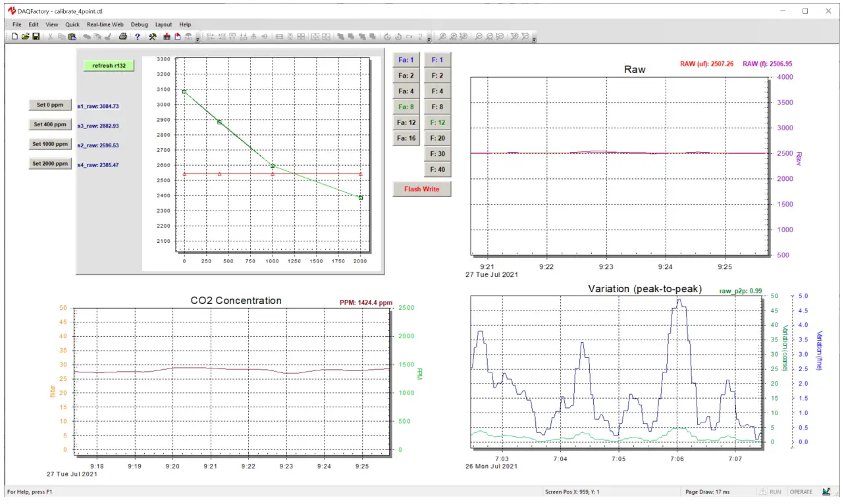Expand the toolbar overflow arrow
The width and height of the screenshot is (844, 504).
coord(196,39)
